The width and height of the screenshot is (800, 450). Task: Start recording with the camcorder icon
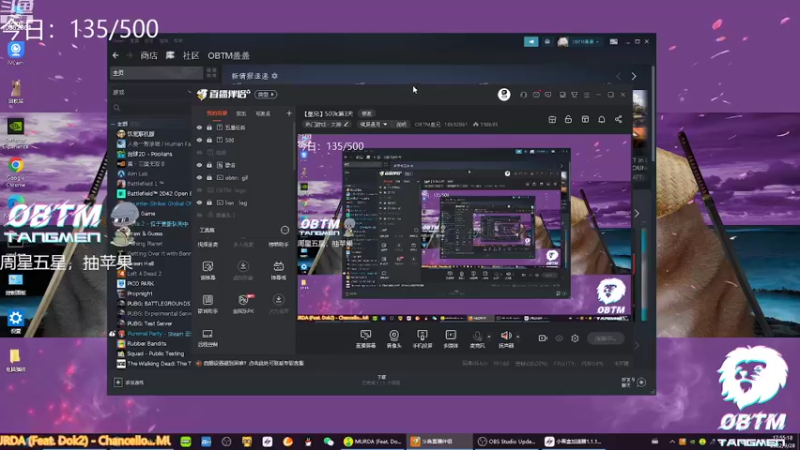click(x=542, y=338)
